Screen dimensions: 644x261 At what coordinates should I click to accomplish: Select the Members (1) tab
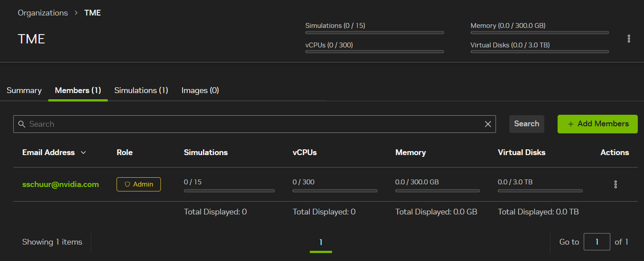pyautogui.click(x=78, y=90)
